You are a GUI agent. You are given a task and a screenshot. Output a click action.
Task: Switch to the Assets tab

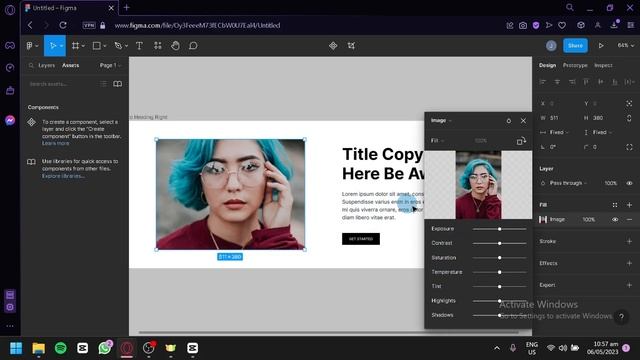[x=70, y=65]
